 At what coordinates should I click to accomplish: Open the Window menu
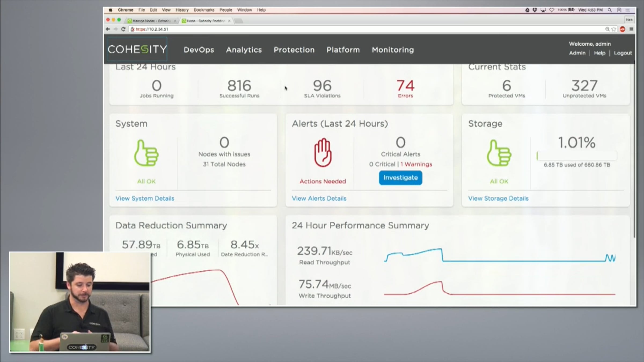click(244, 10)
